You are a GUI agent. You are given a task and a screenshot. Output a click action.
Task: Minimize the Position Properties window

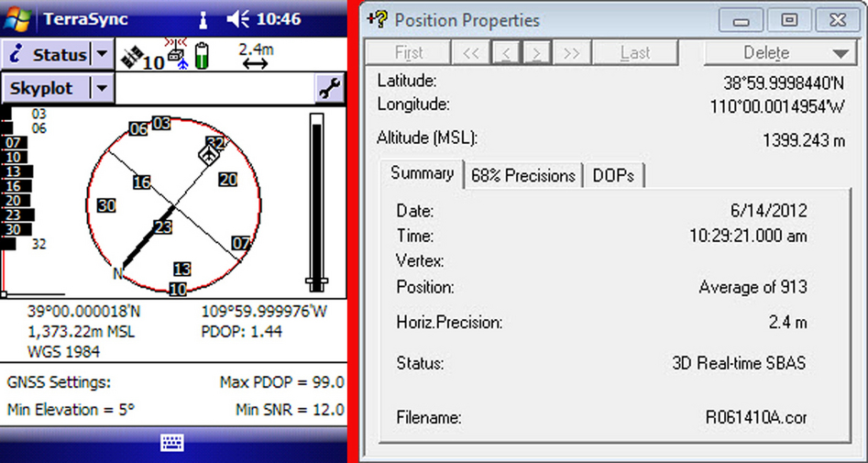[742, 20]
